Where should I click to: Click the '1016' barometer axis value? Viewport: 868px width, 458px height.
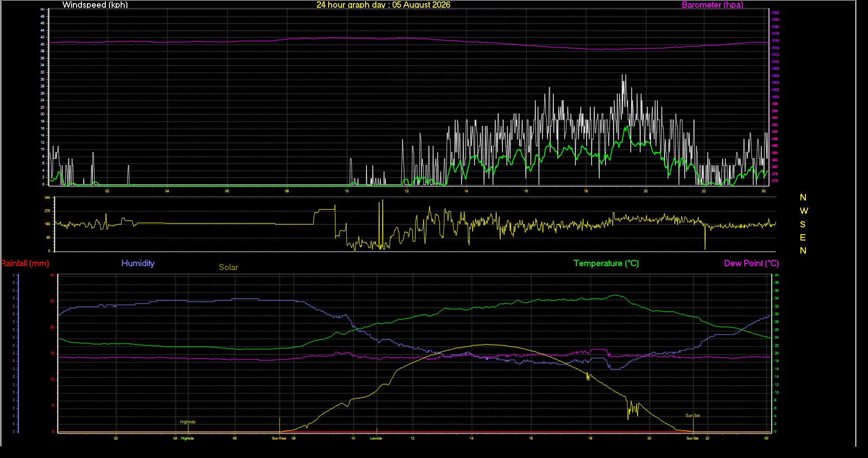[x=775, y=41]
